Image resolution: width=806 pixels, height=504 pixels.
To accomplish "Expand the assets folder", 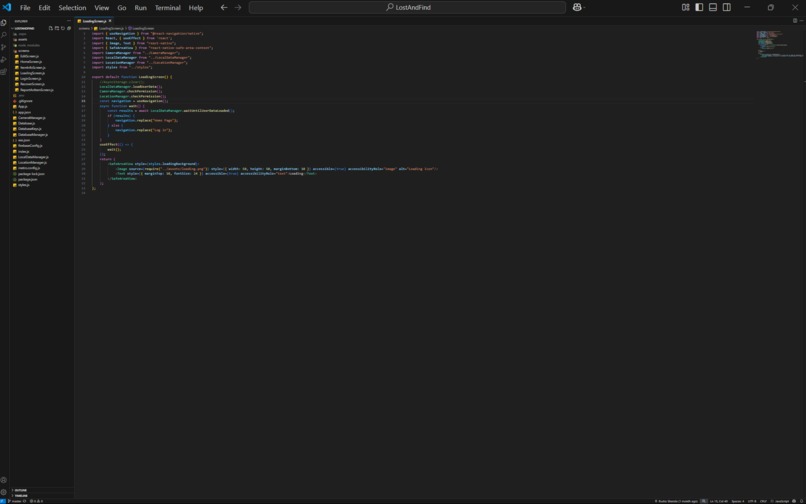I will click(x=23, y=40).
